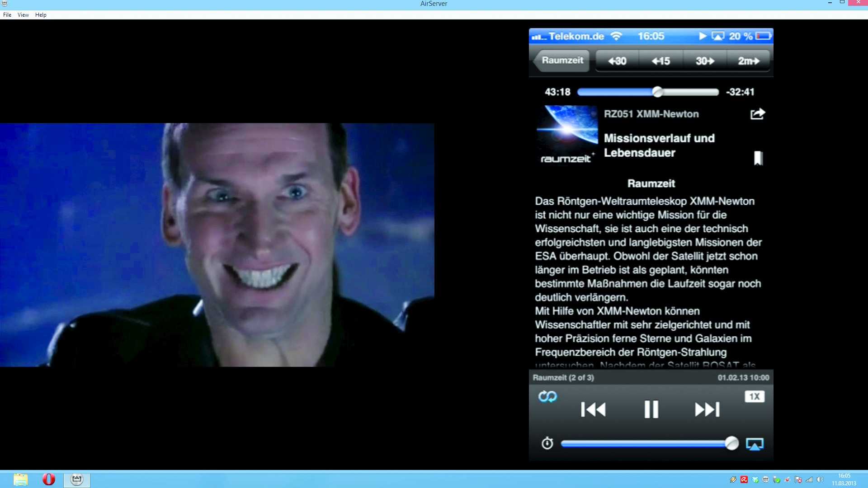Tap the bookmark icon

coord(758,158)
